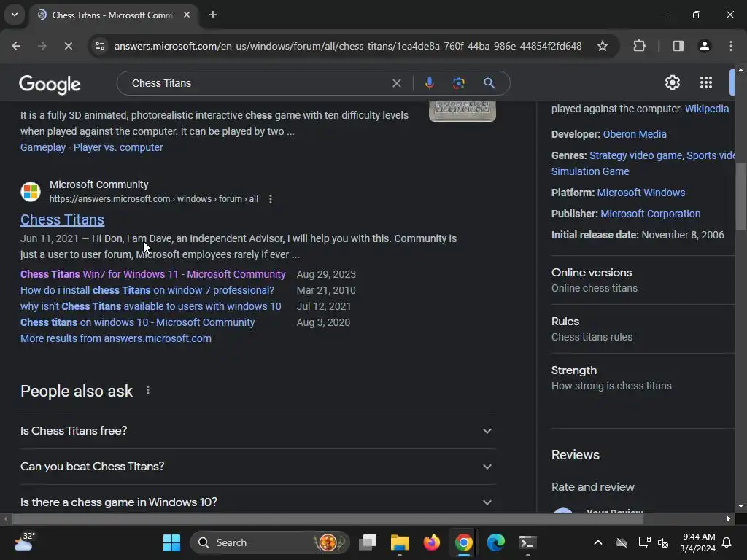747x560 pixels.
Task: Open Chess Titans Win7 for Windows 11 link
Action: point(153,274)
